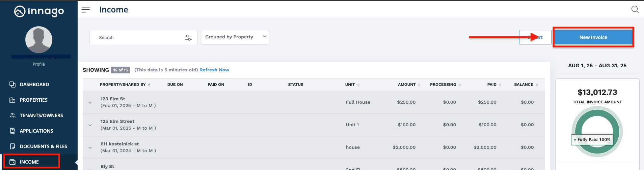Expand the 123 Elm St row
The image size is (644, 170).
(x=90, y=102)
